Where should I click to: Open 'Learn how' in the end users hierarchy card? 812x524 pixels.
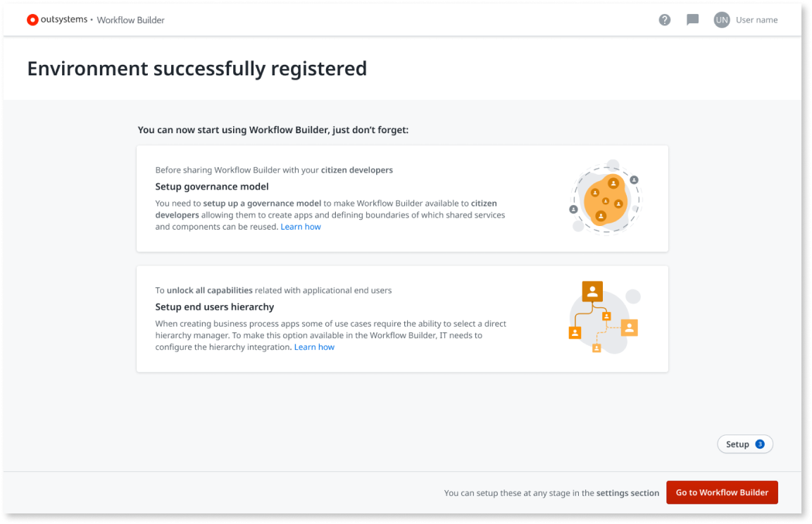tap(314, 347)
